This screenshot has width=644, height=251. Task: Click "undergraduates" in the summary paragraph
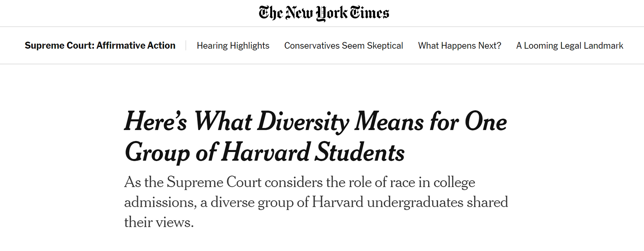(x=415, y=202)
